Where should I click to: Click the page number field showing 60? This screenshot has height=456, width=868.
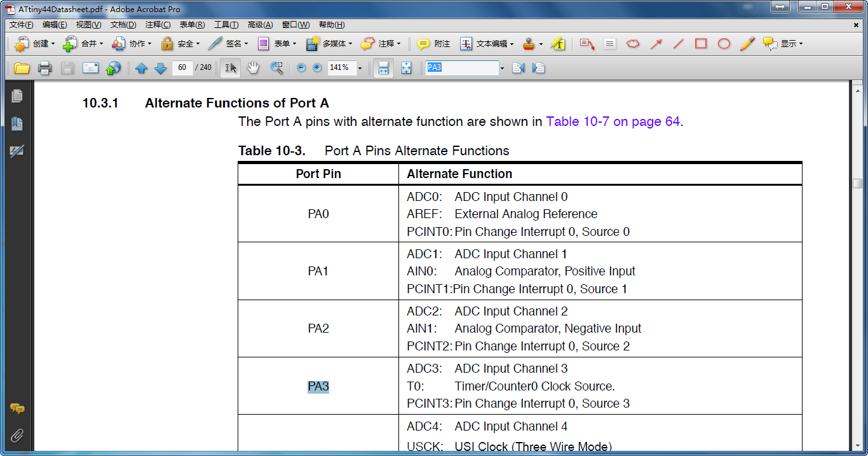[182, 68]
